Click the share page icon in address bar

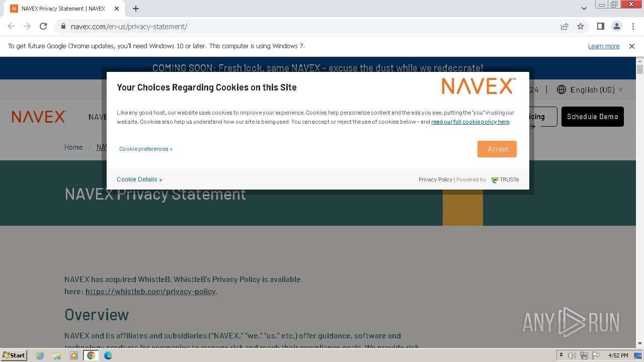click(x=565, y=27)
